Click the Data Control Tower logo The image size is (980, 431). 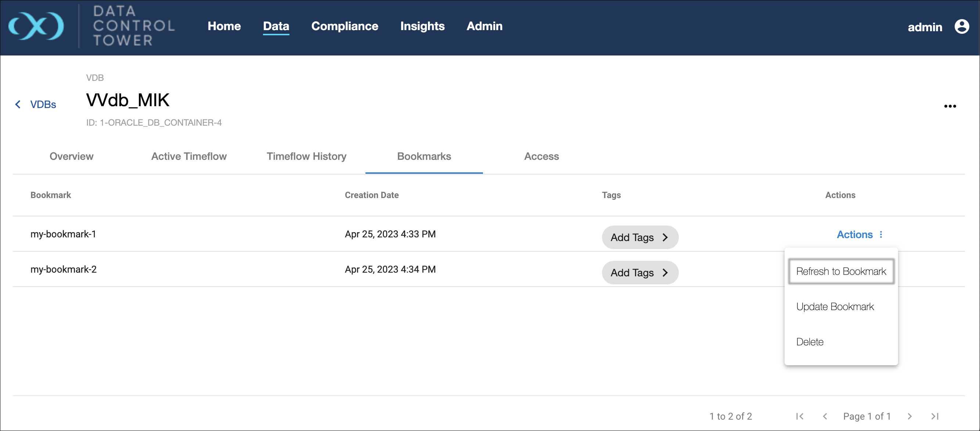coord(36,26)
